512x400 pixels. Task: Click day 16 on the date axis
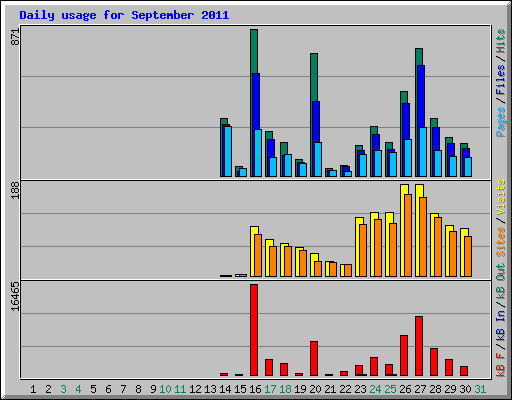[x=255, y=389]
